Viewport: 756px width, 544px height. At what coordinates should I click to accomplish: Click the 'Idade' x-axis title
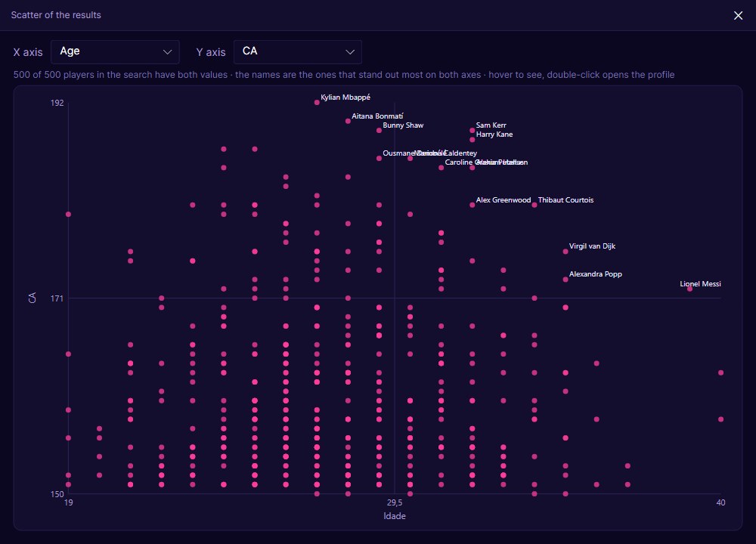(x=395, y=516)
